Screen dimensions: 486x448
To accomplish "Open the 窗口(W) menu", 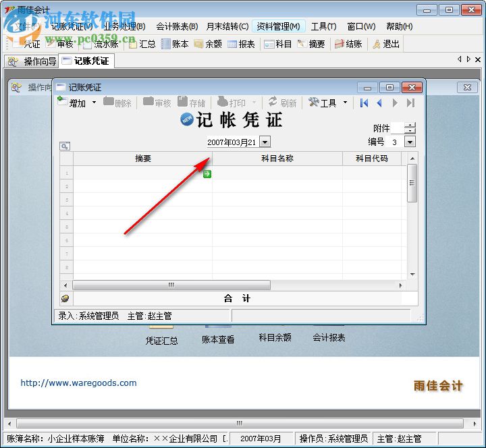I will tap(361, 26).
